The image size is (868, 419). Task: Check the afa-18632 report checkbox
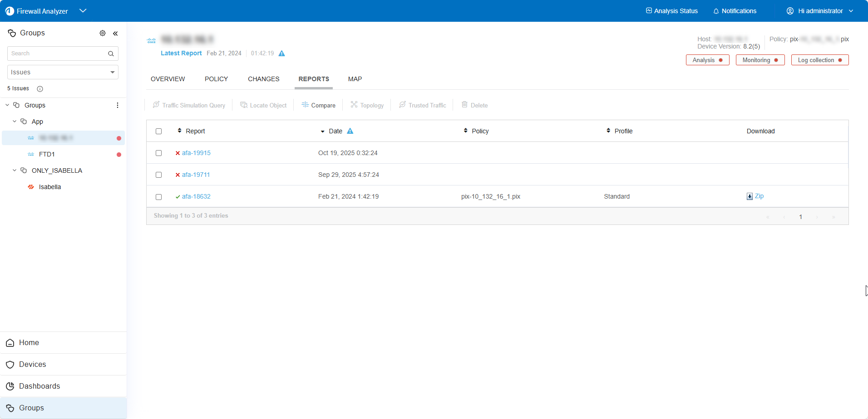click(159, 197)
